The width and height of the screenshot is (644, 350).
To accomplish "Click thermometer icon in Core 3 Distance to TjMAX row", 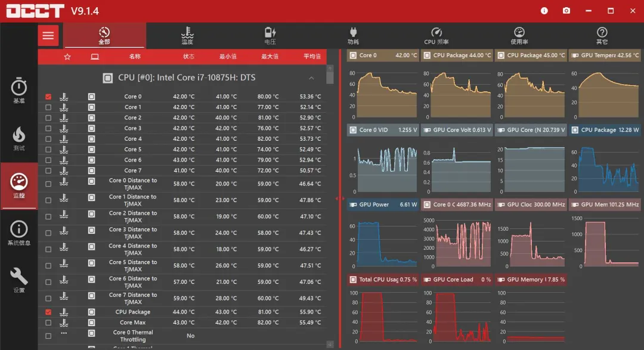I will pos(64,231).
